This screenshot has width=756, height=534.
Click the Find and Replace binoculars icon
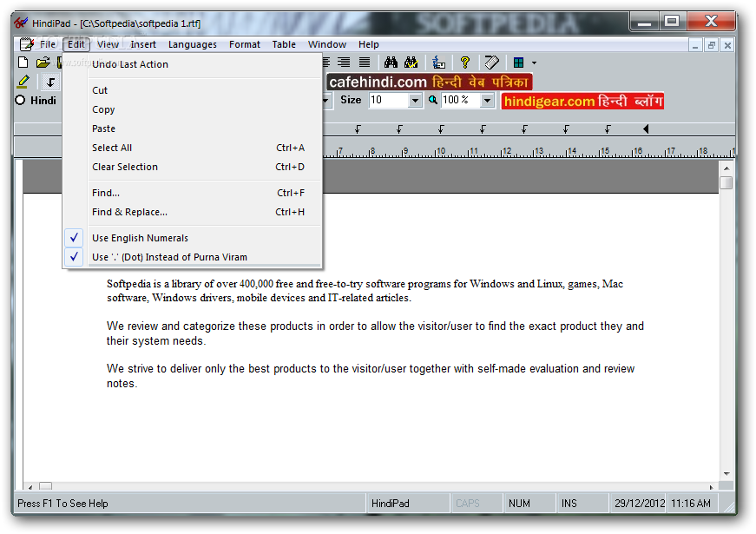tap(411, 63)
